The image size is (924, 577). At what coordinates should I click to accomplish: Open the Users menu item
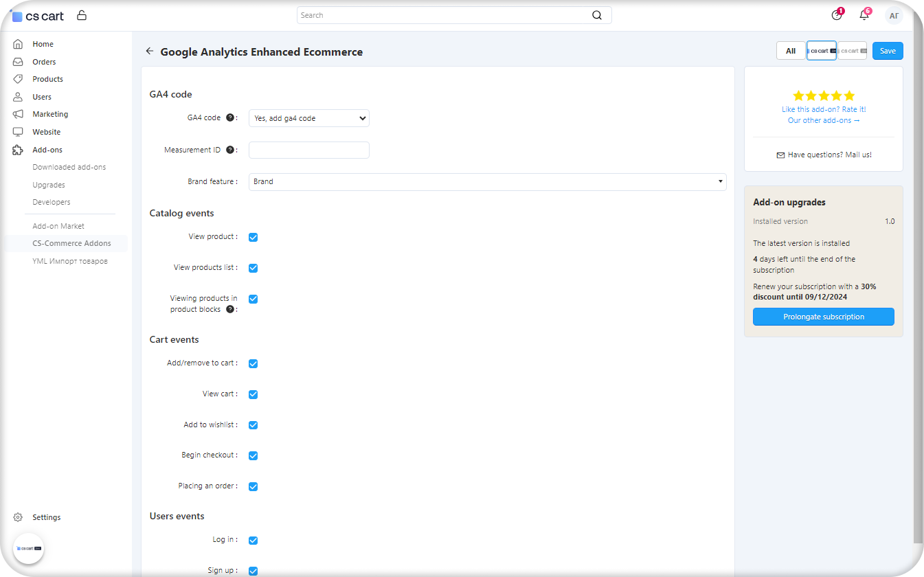pos(42,97)
